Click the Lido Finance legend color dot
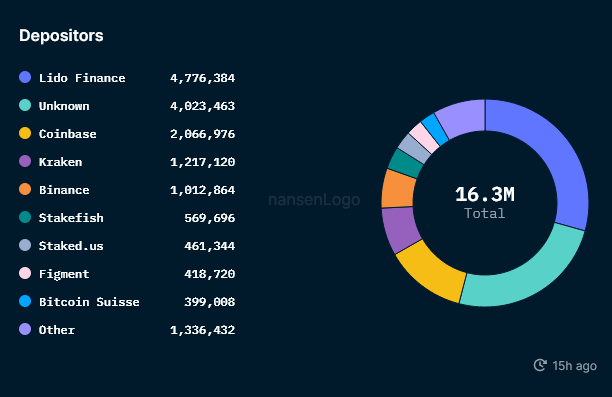This screenshot has height=397, width=612. coord(25,77)
